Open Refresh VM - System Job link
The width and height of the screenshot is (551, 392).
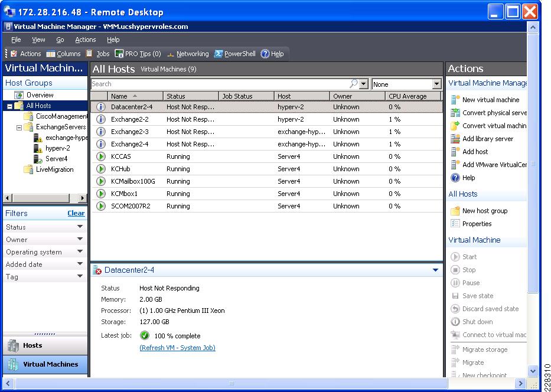pos(177,348)
